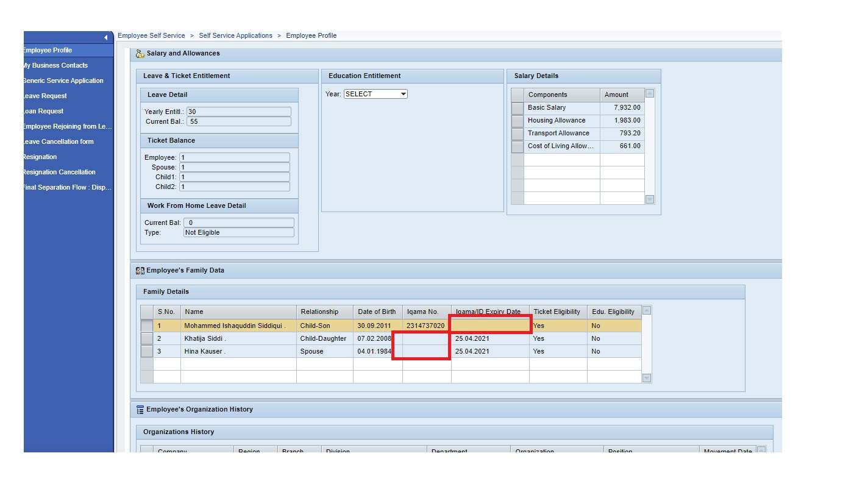The height and width of the screenshot is (492, 868).
Task: Open Employee Rejoining from Leave item
Action: tap(68, 126)
